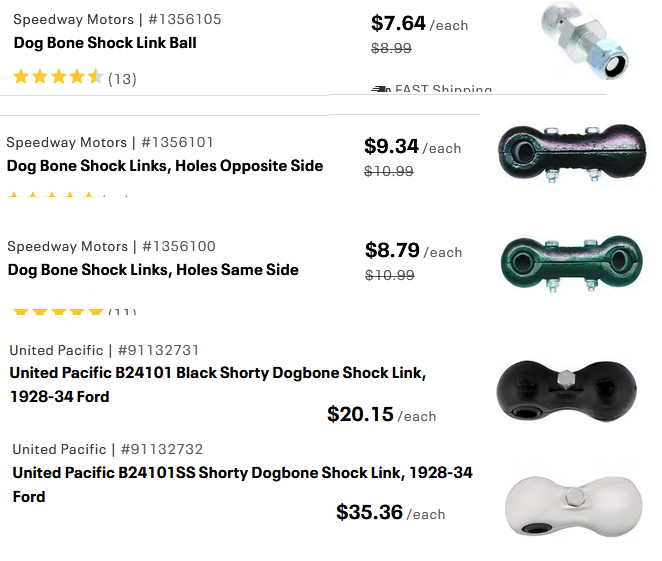Image resolution: width=662 pixels, height=561 pixels.
Task: Click the fast shipping truck icon
Action: coord(380,90)
